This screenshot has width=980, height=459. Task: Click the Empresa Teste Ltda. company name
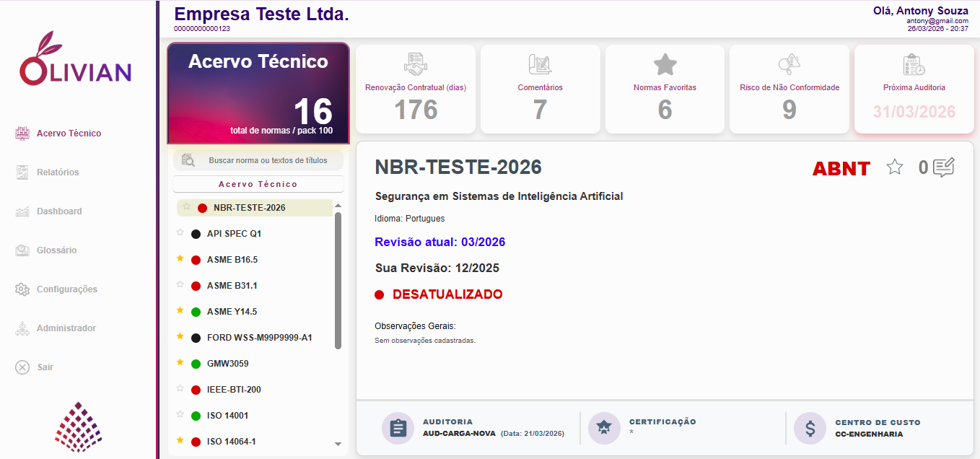coord(261,14)
